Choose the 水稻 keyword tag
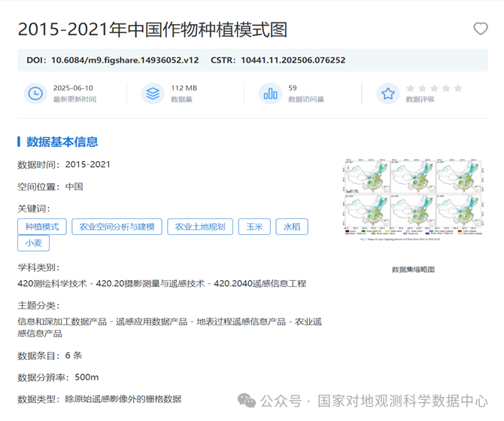 click(291, 227)
